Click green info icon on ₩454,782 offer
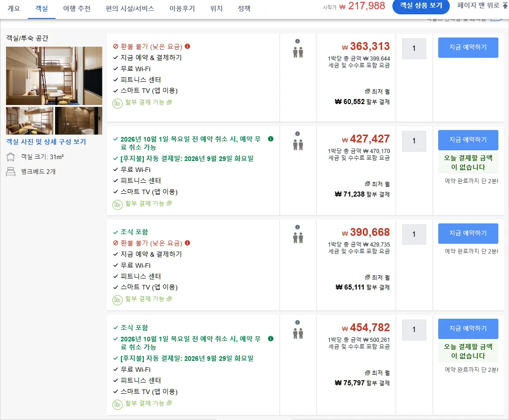This screenshot has width=509, height=420. point(271,339)
